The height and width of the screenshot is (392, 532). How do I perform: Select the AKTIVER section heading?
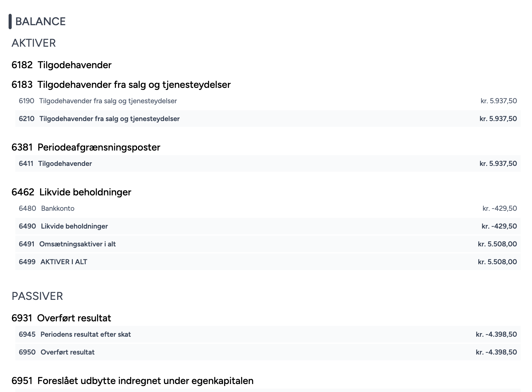click(34, 43)
